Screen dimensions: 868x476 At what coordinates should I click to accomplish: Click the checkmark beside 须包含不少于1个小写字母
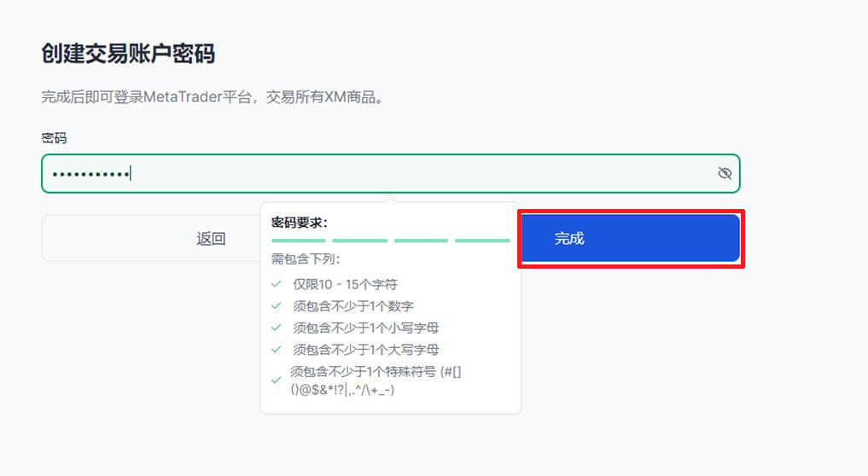coord(276,327)
